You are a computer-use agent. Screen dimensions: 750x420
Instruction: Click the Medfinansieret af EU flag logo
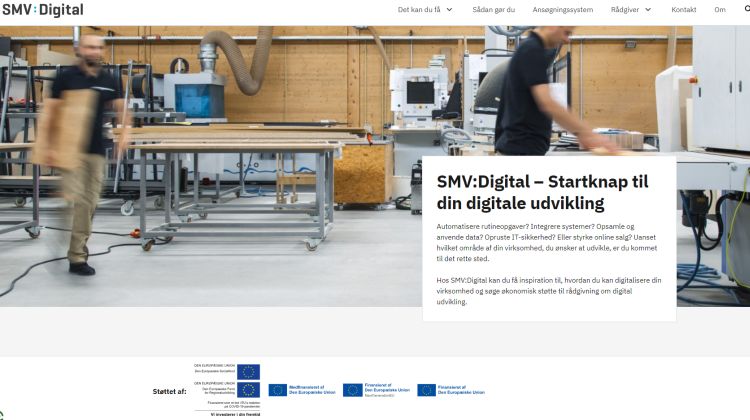click(x=277, y=390)
